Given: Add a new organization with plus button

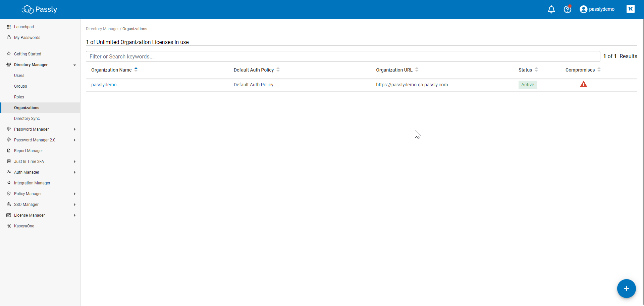Looking at the screenshot, I should point(626,289).
